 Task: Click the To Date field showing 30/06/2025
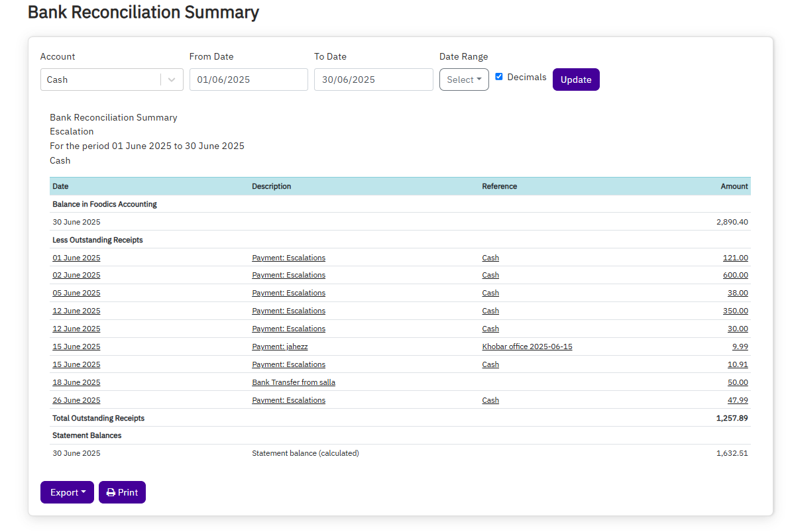373,79
